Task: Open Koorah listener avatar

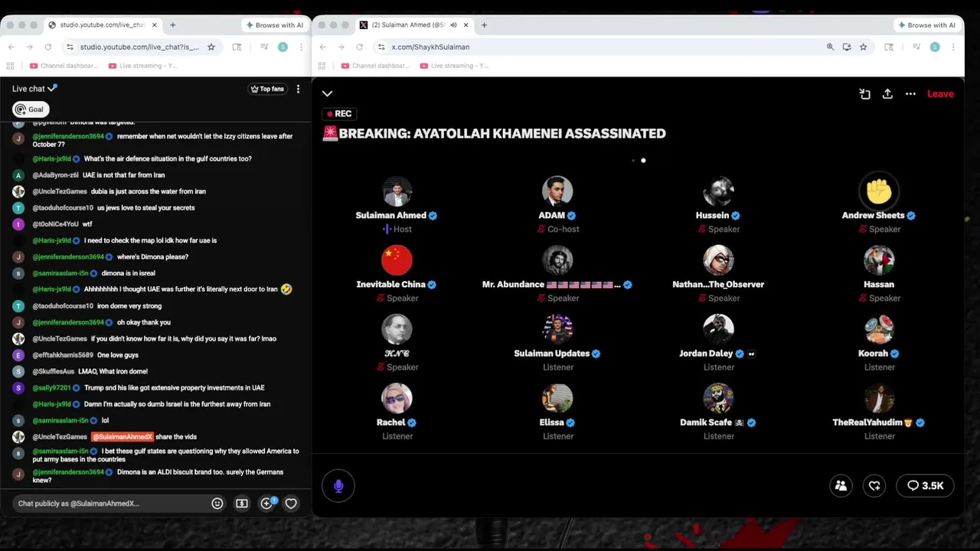Action: [x=879, y=329]
